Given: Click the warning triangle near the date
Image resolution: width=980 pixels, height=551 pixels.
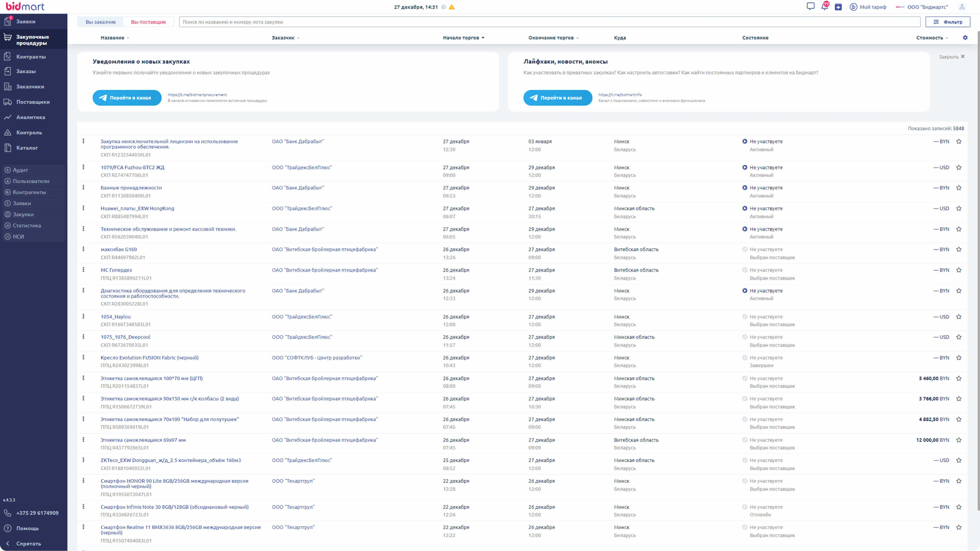Looking at the screenshot, I should point(451,7).
